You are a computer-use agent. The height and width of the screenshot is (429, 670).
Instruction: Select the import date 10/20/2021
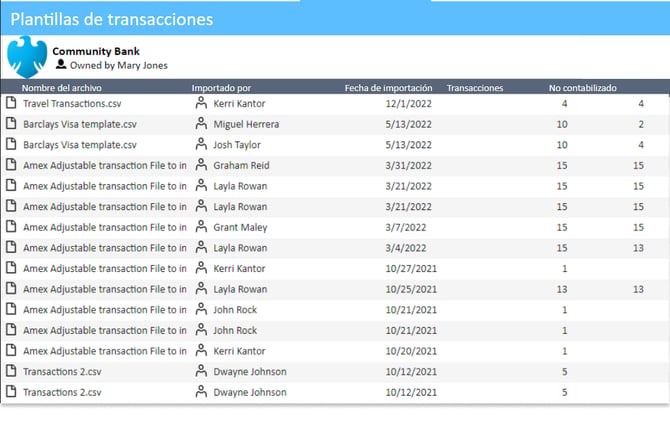(x=411, y=351)
